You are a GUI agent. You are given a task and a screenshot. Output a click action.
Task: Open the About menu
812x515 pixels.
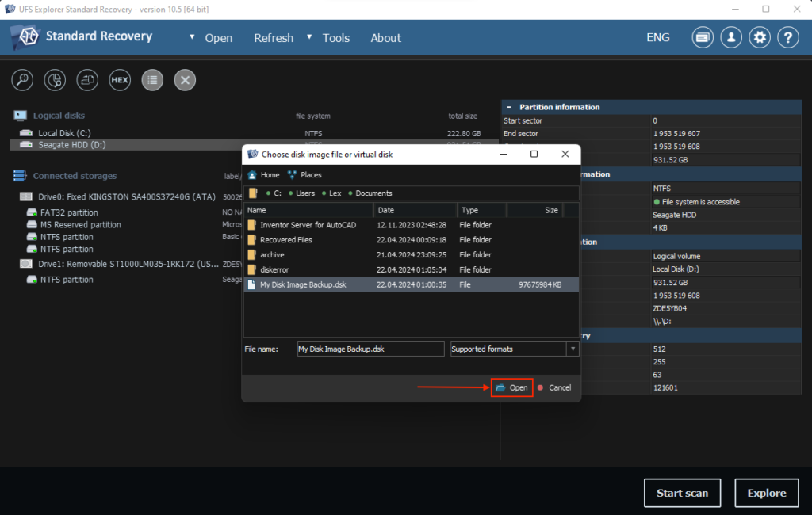click(x=385, y=38)
